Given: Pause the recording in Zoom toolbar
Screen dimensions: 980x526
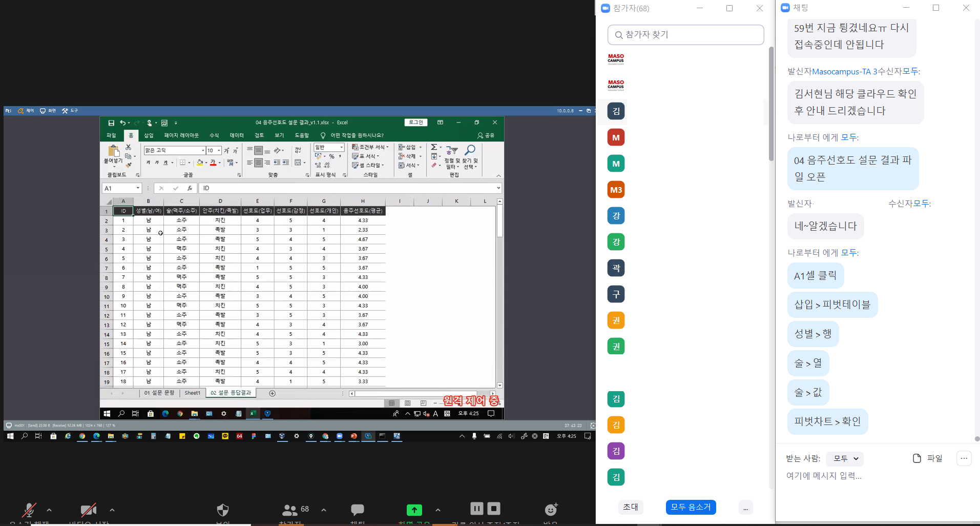Looking at the screenshot, I should pos(476,509).
